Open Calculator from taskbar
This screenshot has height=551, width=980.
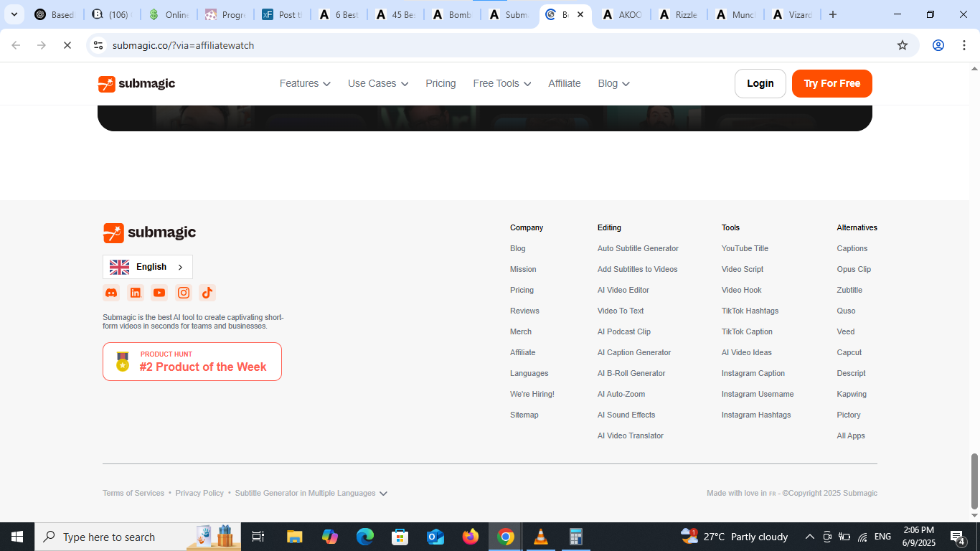pyautogui.click(x=576, y=537)
